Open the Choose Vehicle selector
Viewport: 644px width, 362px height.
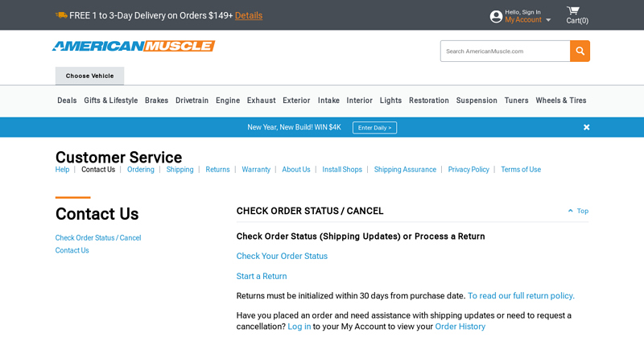(89, 76)
